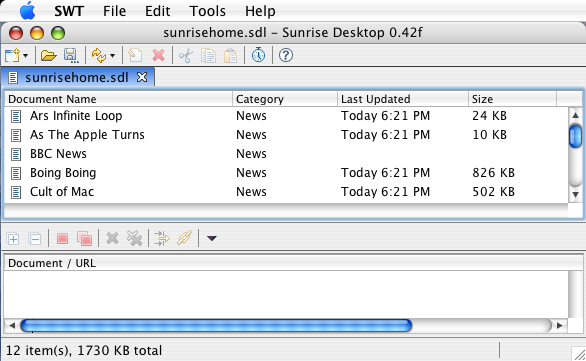Open the lower toolbar dropdown triangle menu

(x=212, y=238)
